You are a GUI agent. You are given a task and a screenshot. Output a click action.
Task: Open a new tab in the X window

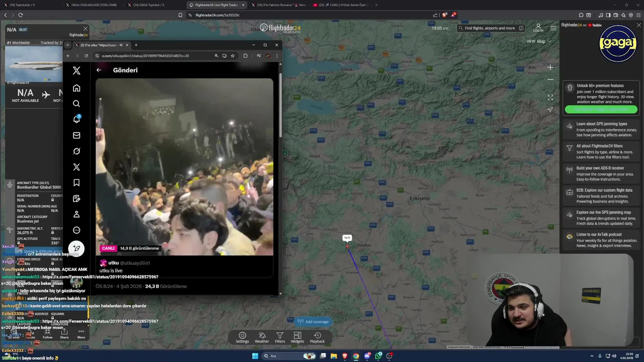tap(136, 45)
